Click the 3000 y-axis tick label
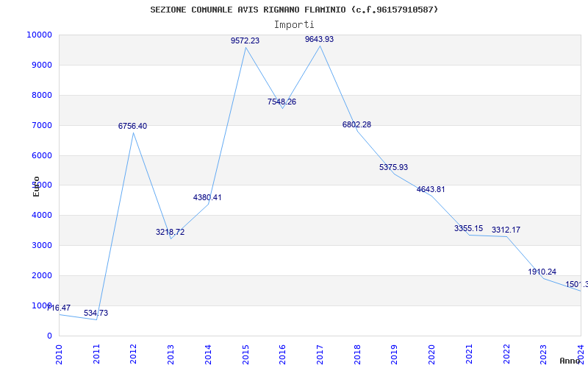This screenshot has height=368, width=588. tap(41, 246)
